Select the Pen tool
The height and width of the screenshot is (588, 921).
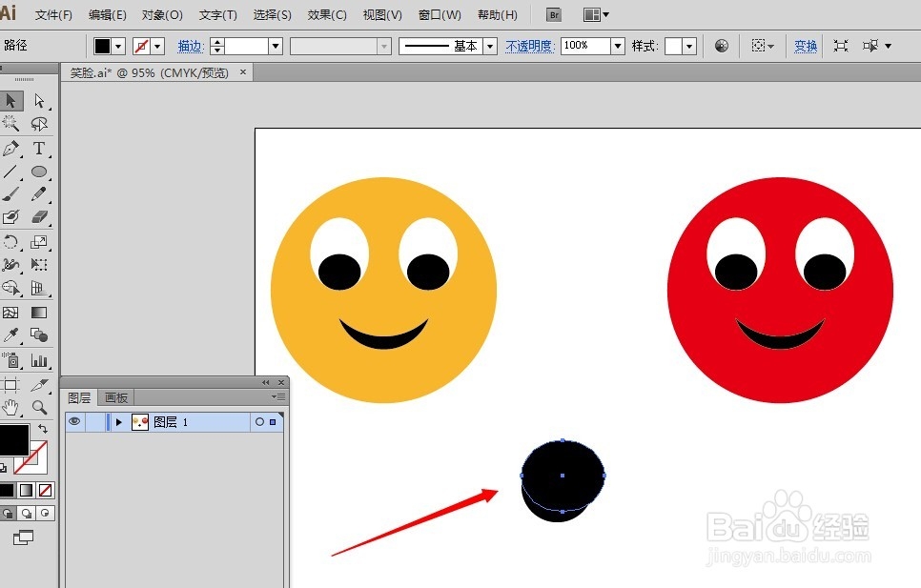tap(10, 148)
